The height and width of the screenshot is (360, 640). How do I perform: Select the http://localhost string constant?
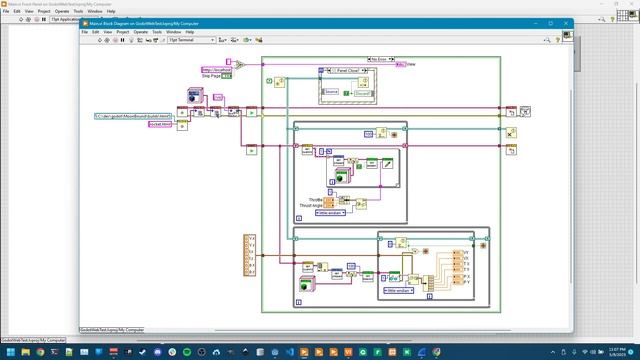coord(216,70)
